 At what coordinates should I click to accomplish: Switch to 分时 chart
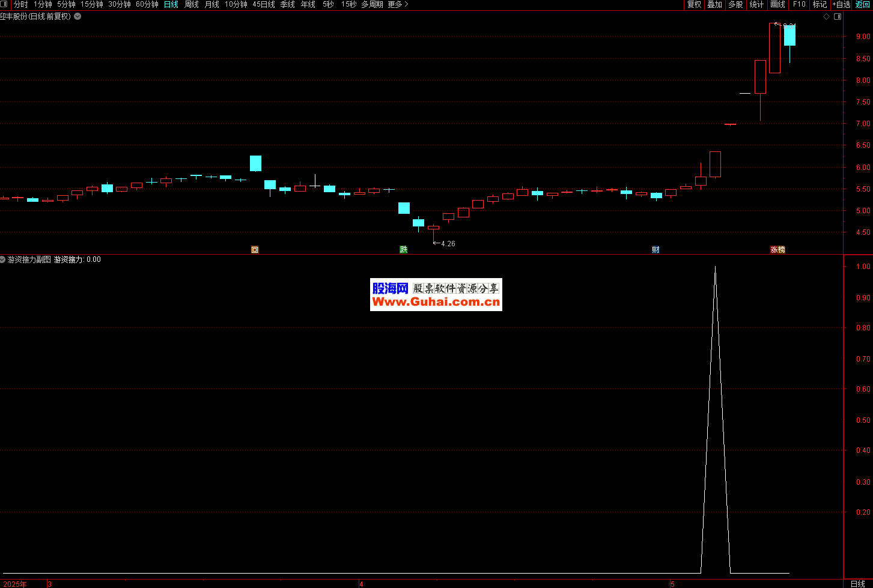tap(21, 4)
